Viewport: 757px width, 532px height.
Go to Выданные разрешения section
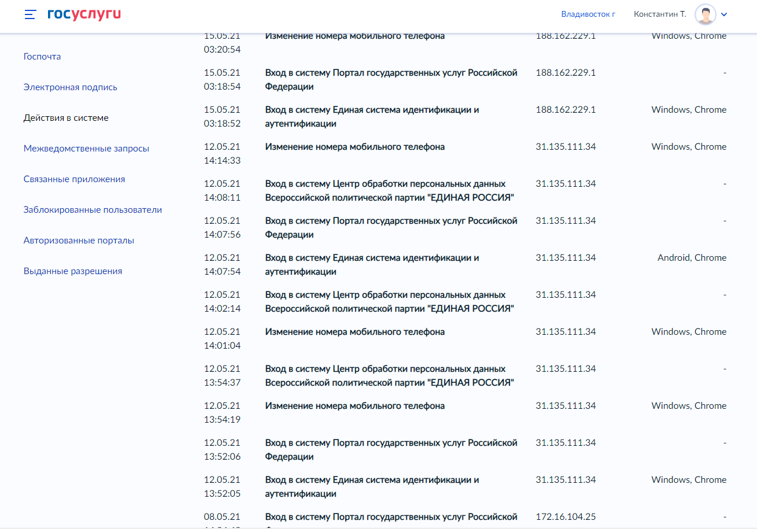(73, 271)
